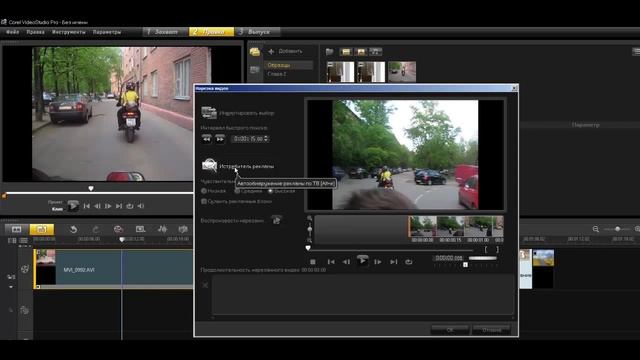Click the record/capture option icon
640x360 pixels.
[118, 229]
